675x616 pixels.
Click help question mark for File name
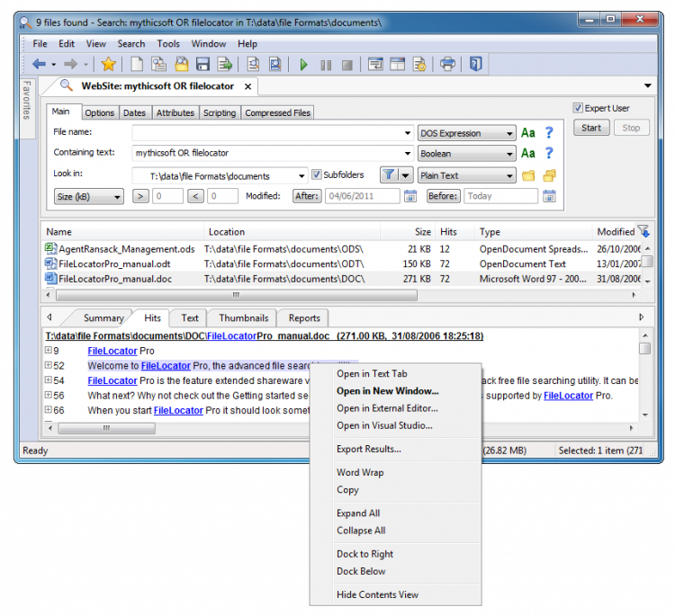coord(548,133)
